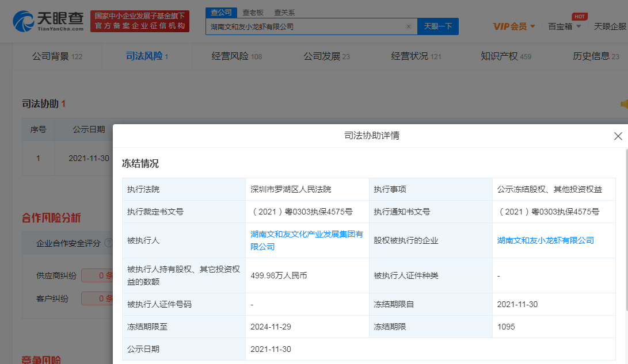The image size is (628, 364).
Task: Click the 2024-11-29 freeze end date
Action: (x=271, y=327)
